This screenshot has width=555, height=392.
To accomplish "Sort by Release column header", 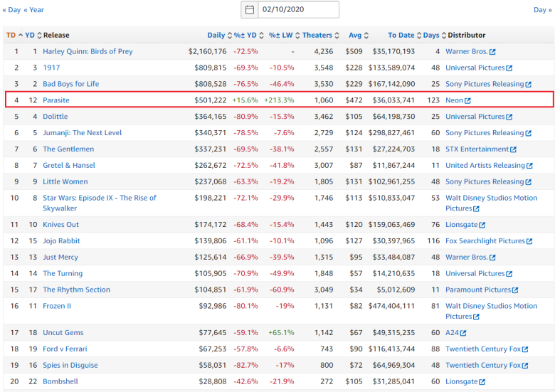I will [x=55, y=35].
